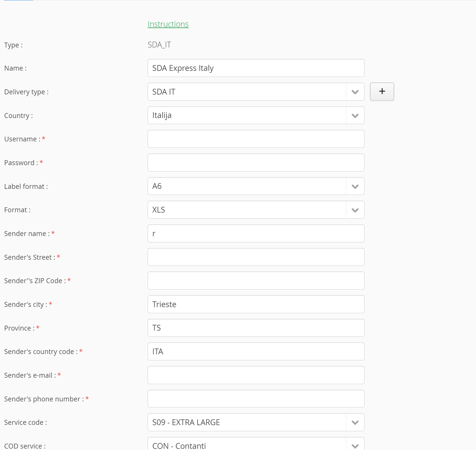The height and width of the screenshot is (450, 476).
Task: Focus the Password input field
Action: (x=256, y=163)
